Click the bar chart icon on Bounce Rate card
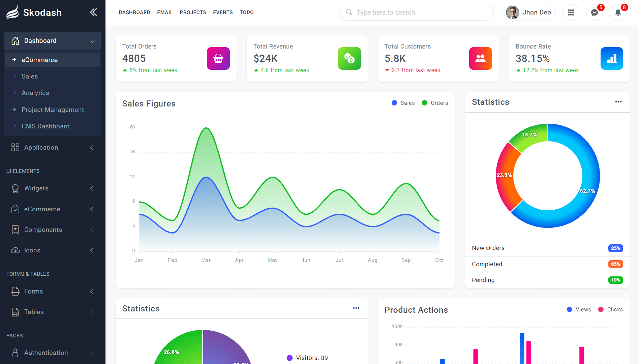The width and height of the screenshot is (639, 364). (x=612, y=58)
